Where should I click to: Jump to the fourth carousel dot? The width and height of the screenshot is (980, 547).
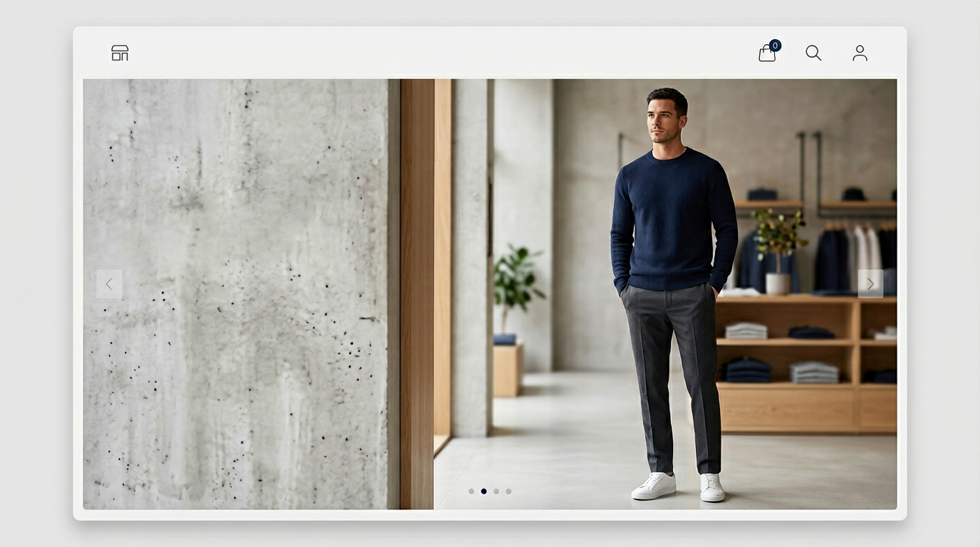tap(509, 491)
